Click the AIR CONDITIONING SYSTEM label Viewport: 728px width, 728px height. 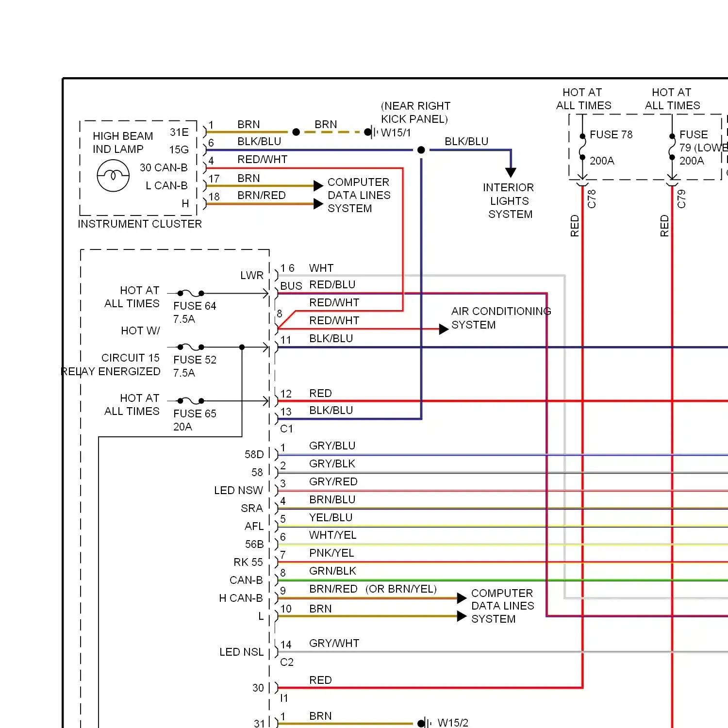pyautogui.click(x=501, y=318)
